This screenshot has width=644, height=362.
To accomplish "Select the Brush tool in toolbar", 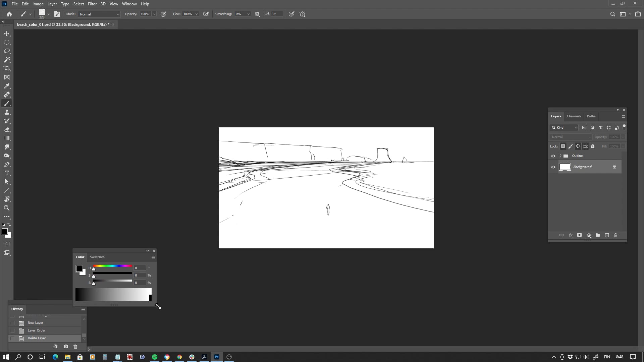I will coord(7,103).
